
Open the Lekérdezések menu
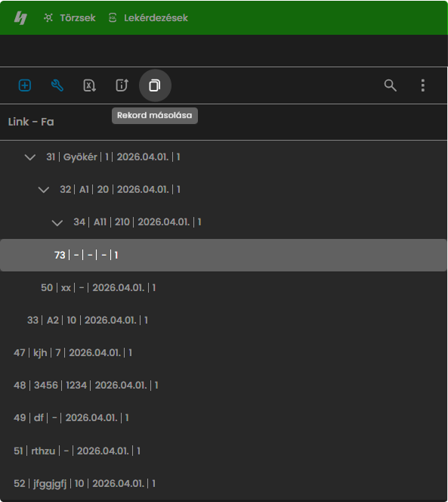click(148, 17)
